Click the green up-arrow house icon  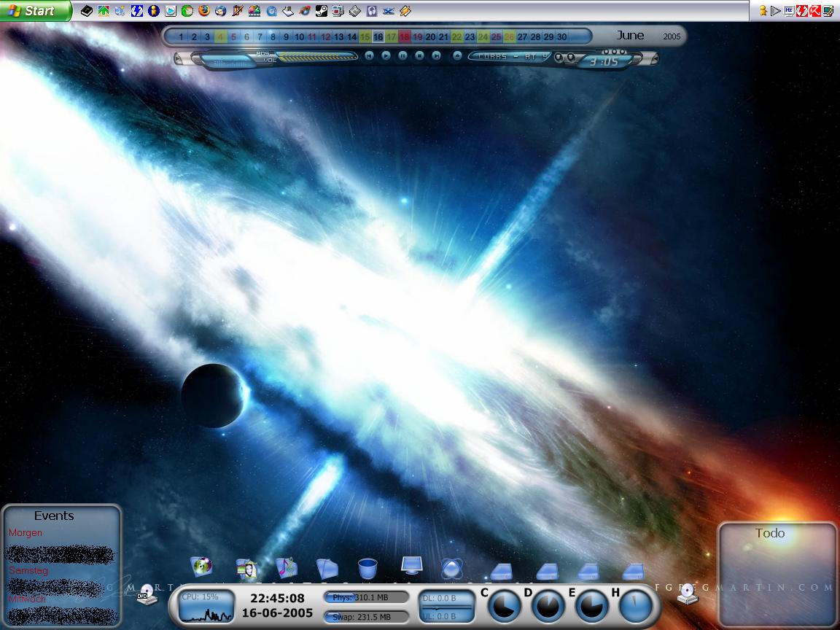[104, 11]
